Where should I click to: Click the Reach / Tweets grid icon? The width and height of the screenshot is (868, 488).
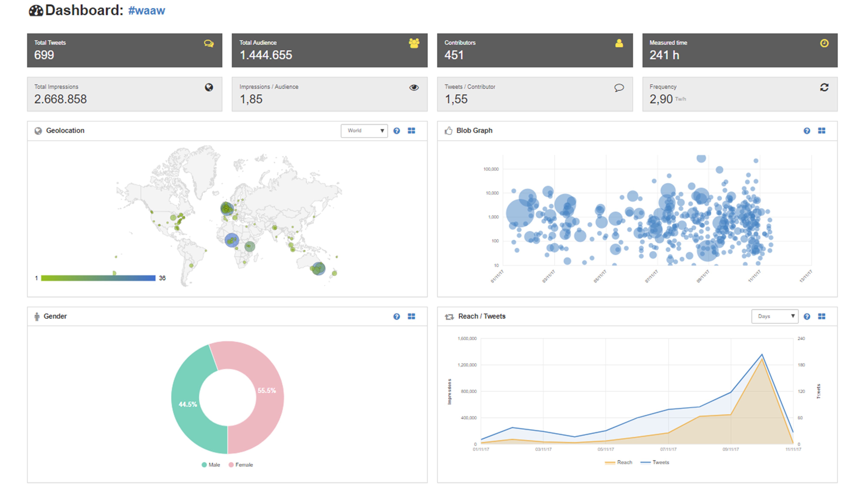(x=822, y=316)
